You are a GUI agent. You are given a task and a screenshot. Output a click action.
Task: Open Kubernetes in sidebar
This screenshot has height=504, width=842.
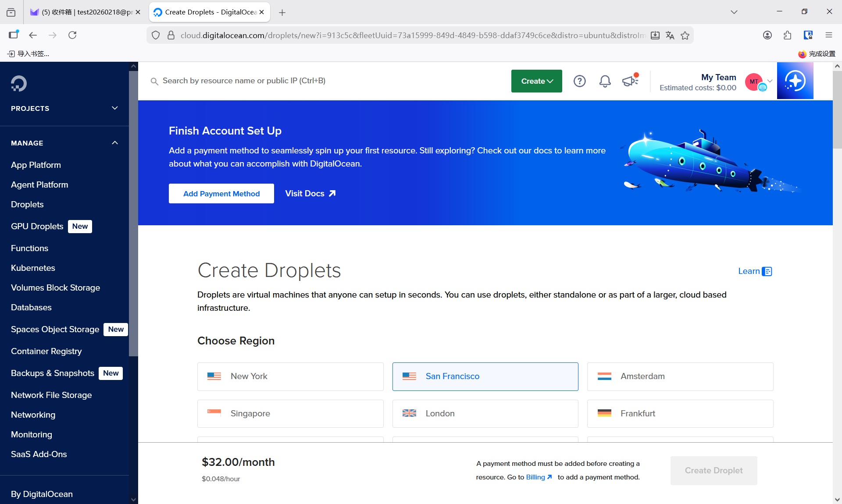click(x=33, y=268)
